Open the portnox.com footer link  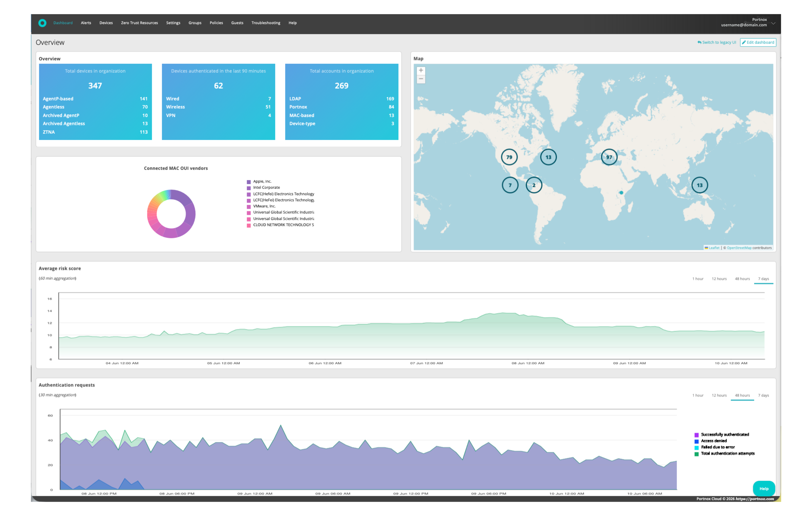[755, 499]
